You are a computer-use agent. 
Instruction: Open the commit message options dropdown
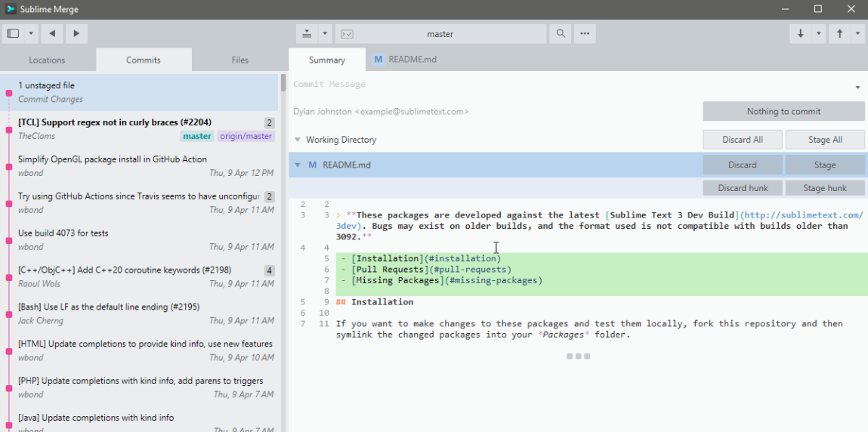[x=857, y=88]
